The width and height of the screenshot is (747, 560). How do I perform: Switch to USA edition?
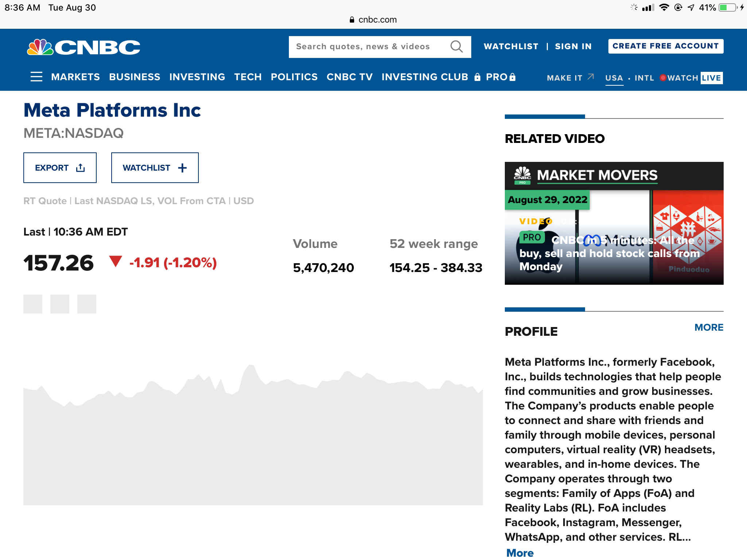(x=614, y=78)
